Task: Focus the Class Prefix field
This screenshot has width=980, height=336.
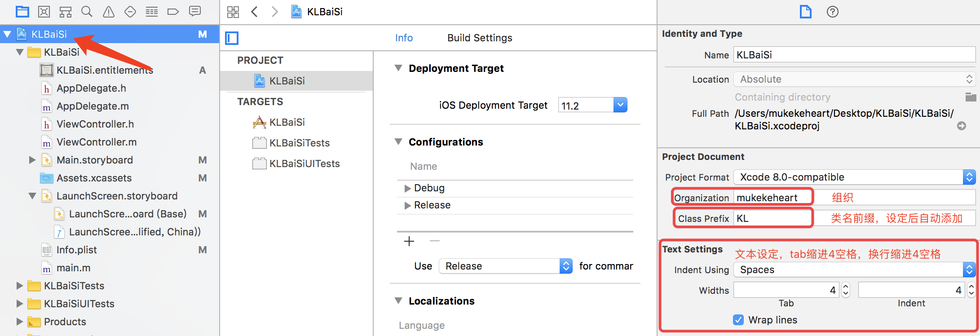Action: [x=855, y=218]
